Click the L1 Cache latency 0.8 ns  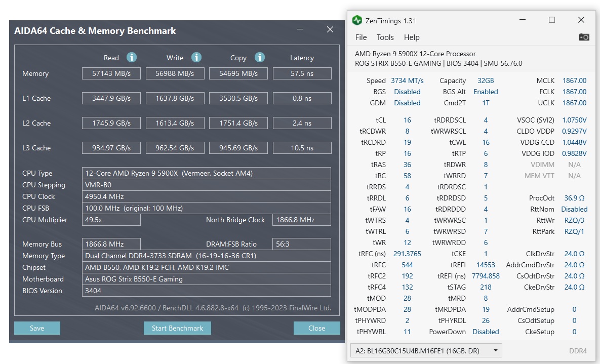302,98
